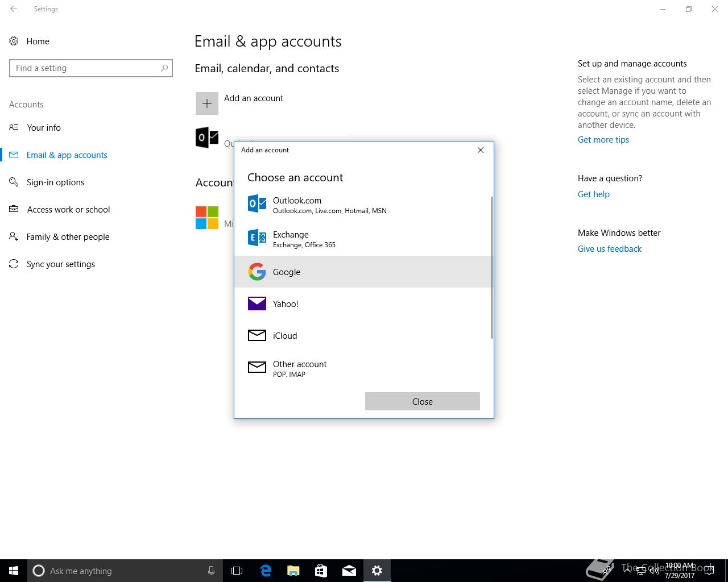Click Yahoo! text in account list
728x582 pixels.
coord(286,304)
